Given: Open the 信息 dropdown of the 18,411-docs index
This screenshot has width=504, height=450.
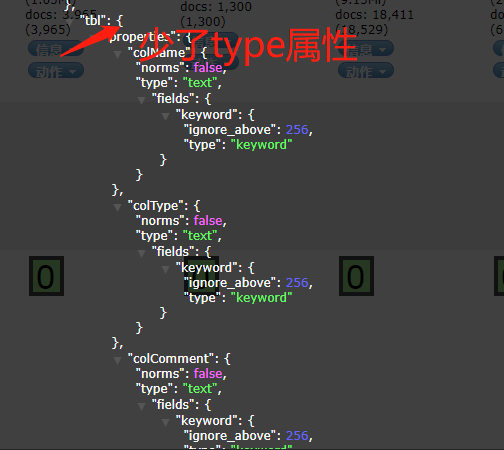Looking at the screenshot, I should point(366,49).
